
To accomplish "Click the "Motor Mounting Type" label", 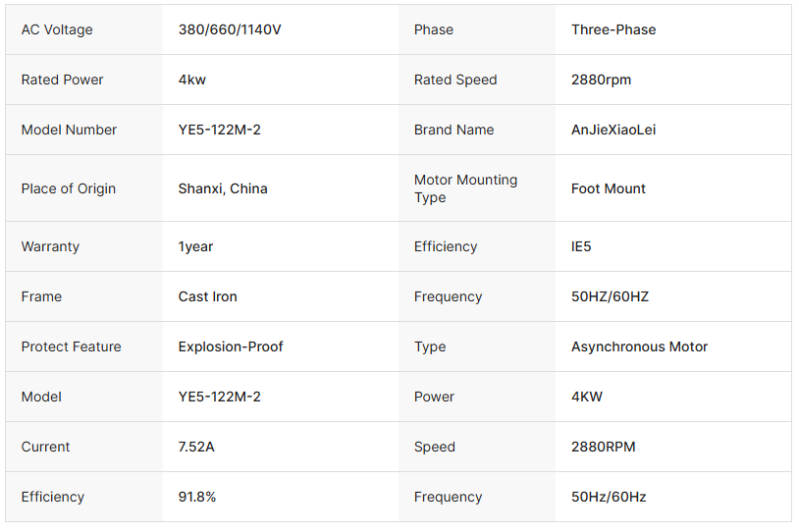I will pos(465,188).
